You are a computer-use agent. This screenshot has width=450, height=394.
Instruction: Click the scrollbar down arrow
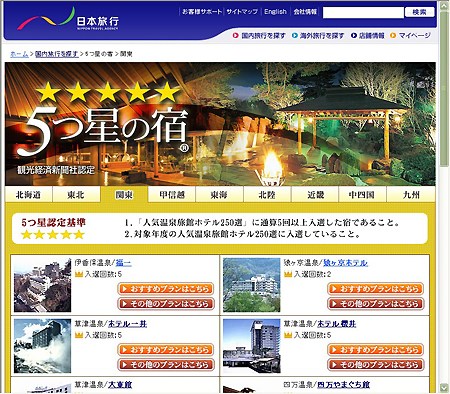444,388
